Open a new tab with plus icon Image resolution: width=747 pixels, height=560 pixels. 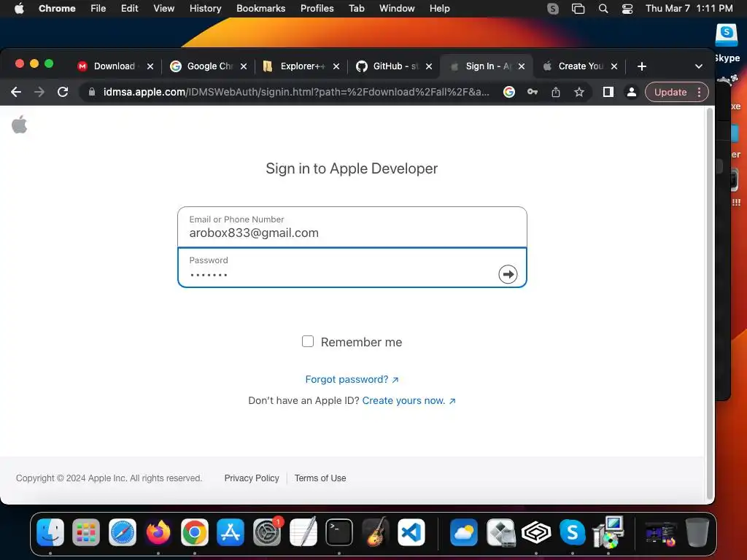[642, 66]
